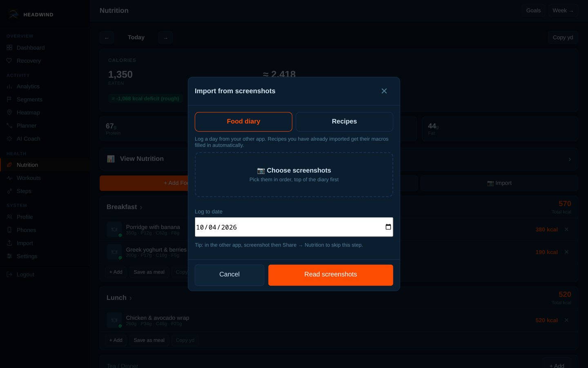Save Breakfast as a meal
This screenshot has width=588, height=368.
click(x=149, y=272)
